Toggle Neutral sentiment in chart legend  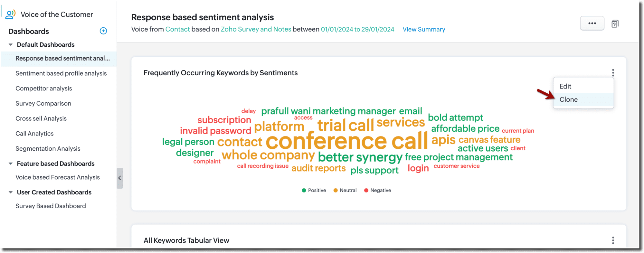click(345, 190)
